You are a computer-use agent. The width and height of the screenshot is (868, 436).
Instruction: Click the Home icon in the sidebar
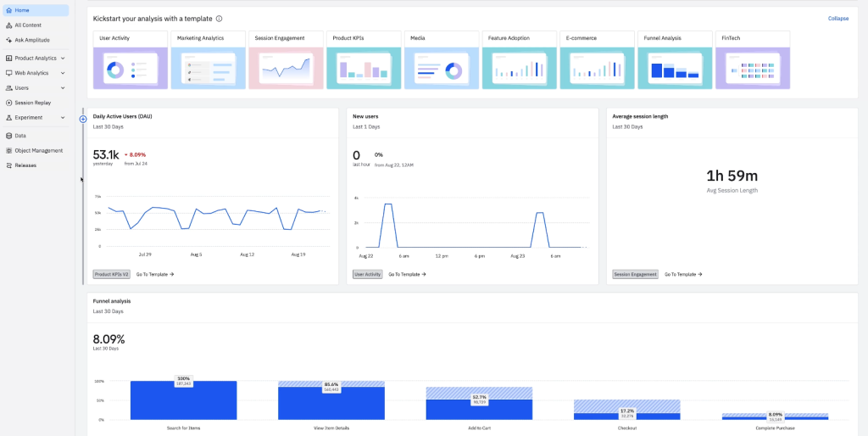(x=8, y=10)
